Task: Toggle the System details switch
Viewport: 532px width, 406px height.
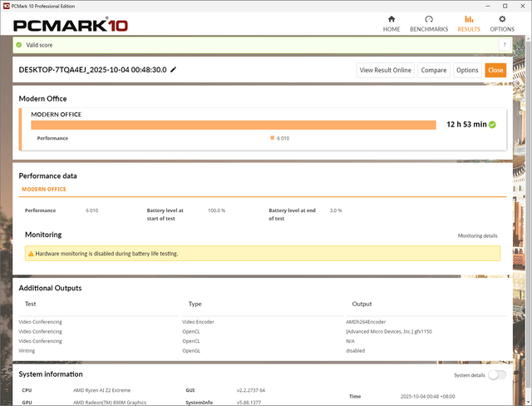Action: coord(497,375)
